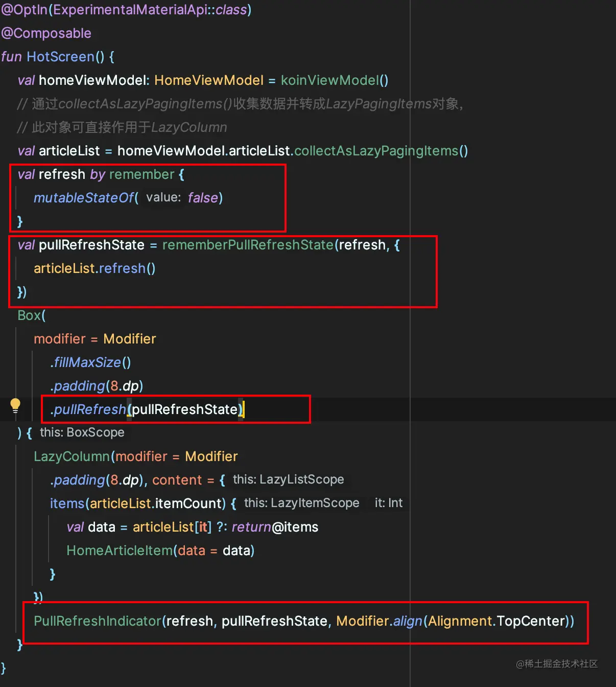Click collectAsLazyPagingItems() in the articleList declaration
The height and width of the screenshot is (687, 616).
[381, 151]
